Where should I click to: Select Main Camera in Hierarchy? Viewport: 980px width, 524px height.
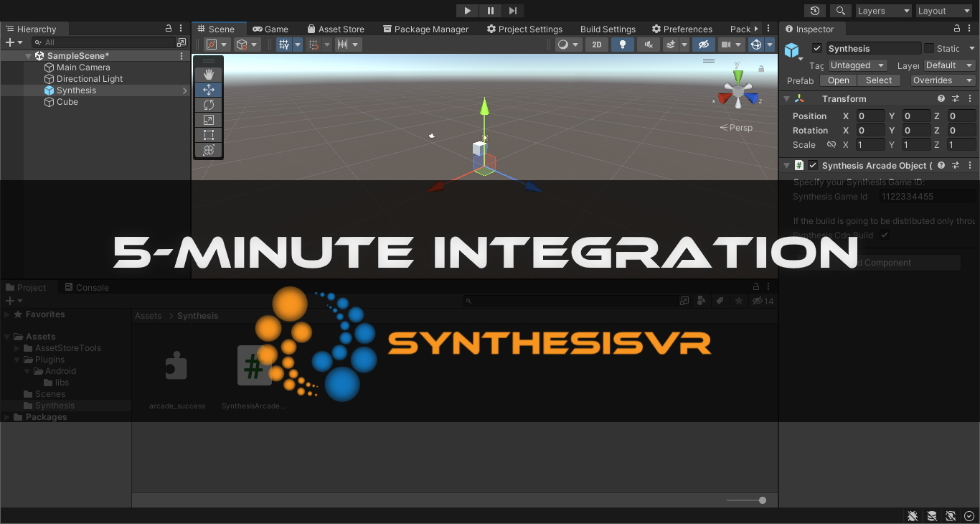(83, 67)
